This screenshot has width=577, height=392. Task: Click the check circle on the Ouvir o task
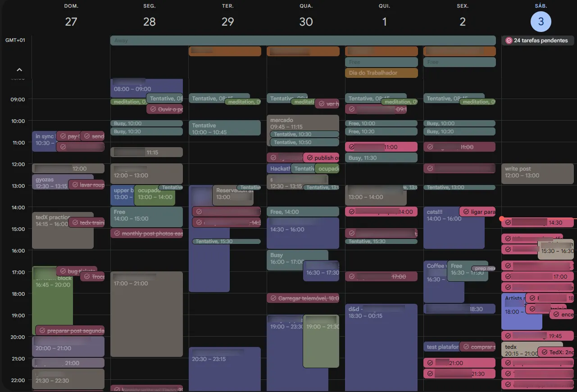tap(153, 109)
